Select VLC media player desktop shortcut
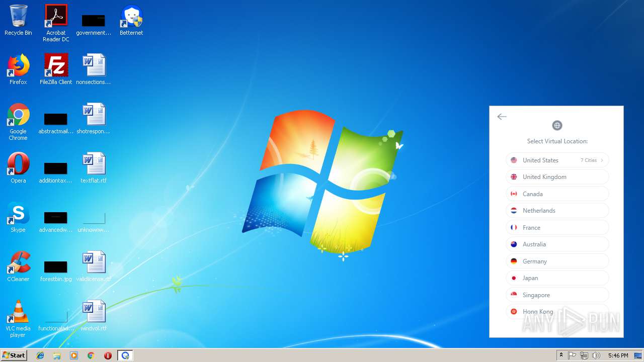 pyautogui.click(x=18, y=319)
